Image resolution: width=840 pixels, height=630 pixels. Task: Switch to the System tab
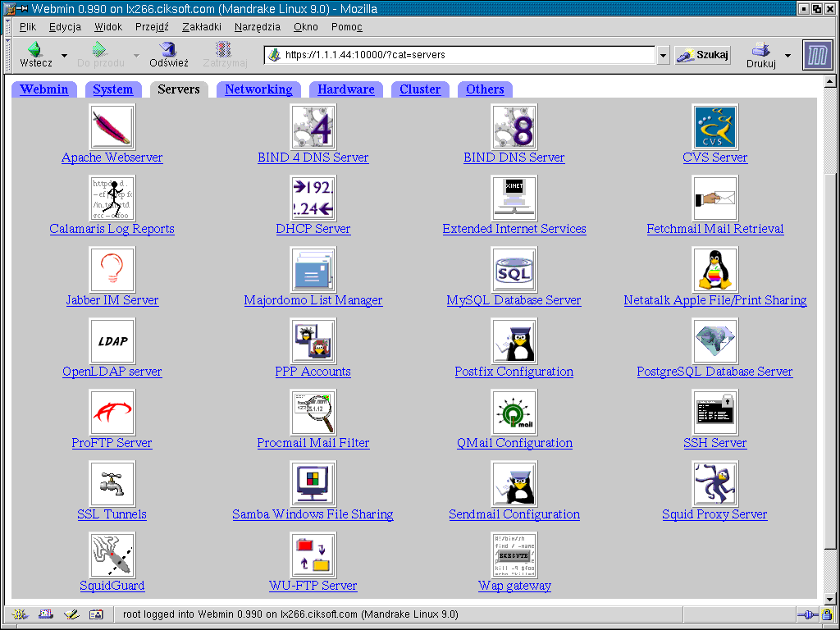tap(112, 89)
